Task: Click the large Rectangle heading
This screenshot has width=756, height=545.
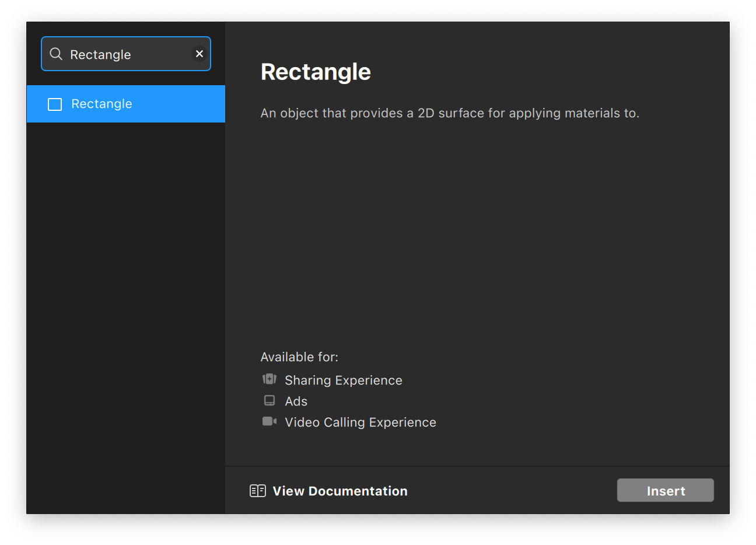Action: pyautogui.click(x=316, y=72)
